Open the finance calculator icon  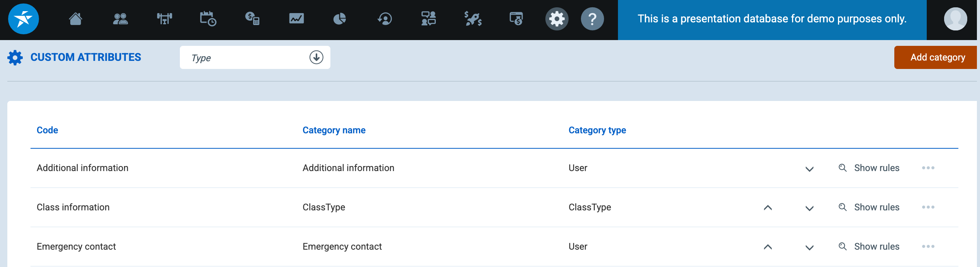point(252,18)
